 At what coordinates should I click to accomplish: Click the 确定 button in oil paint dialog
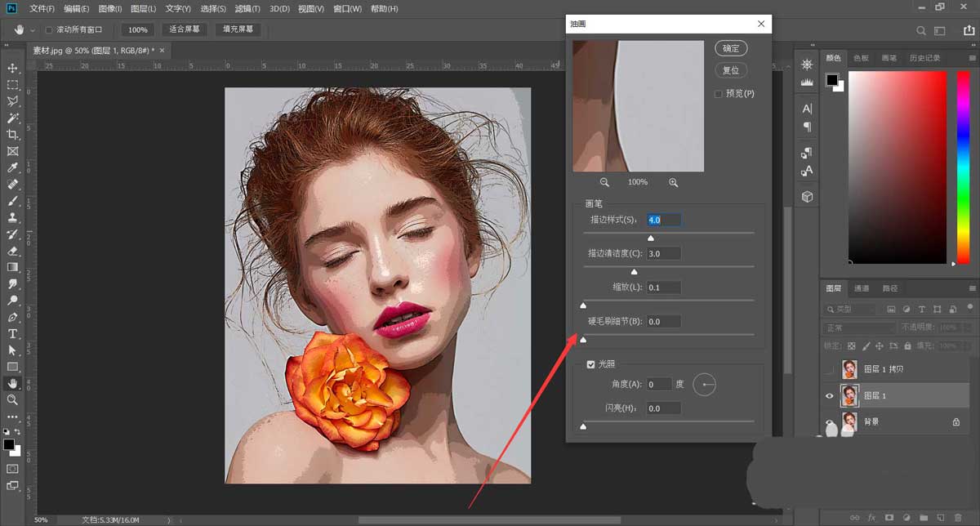pyautogui.click(x=730, y=48)
